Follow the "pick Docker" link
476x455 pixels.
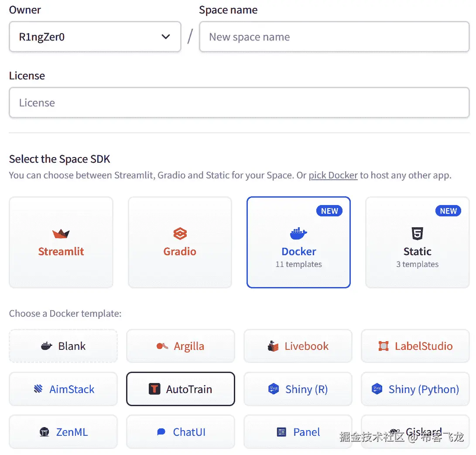pos(333,175)
